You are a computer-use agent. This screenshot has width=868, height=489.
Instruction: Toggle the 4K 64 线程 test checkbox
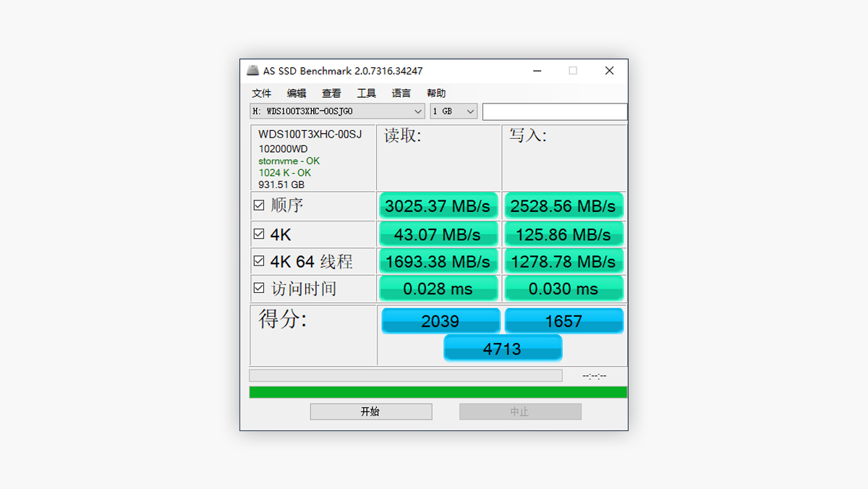[x=259, y=261]
